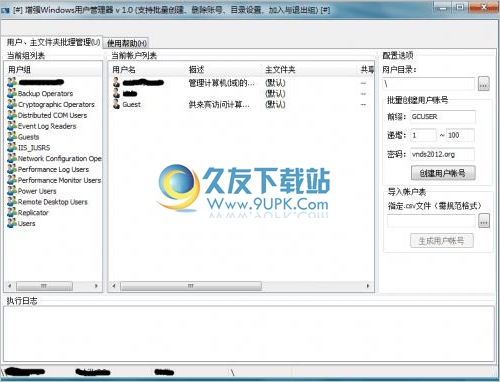Screen dimensions: 500x382
Task: Click the Network Configuration Operators group icon
Action: [12, 158]
